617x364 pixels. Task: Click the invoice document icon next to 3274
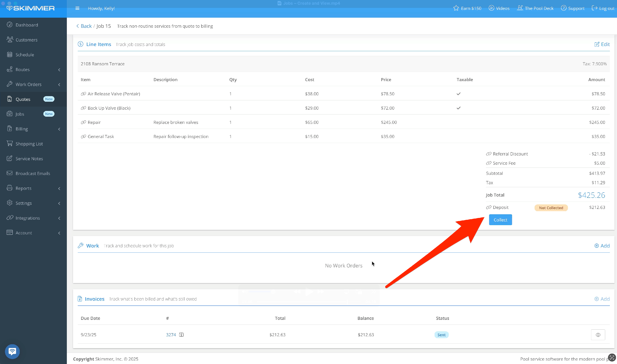181,335
